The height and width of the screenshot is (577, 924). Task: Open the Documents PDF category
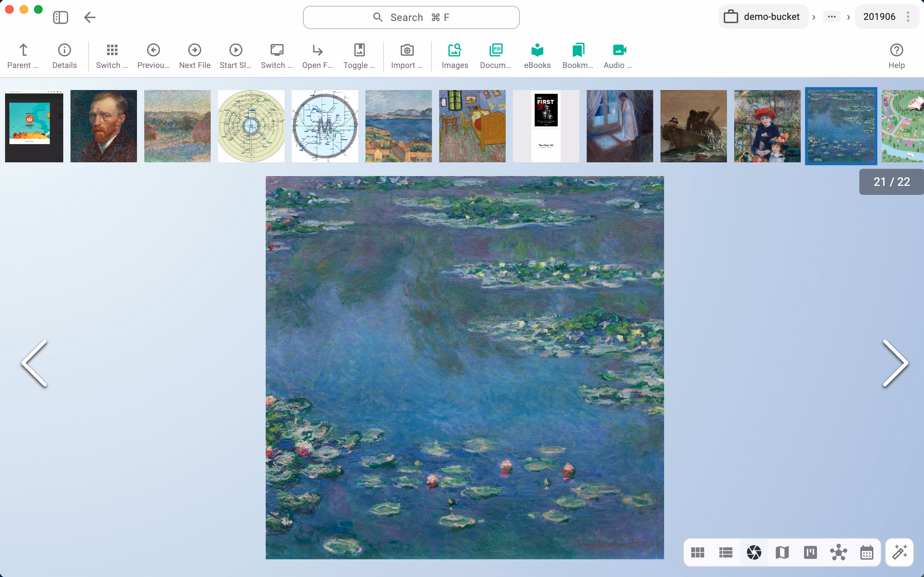point(495,56)
